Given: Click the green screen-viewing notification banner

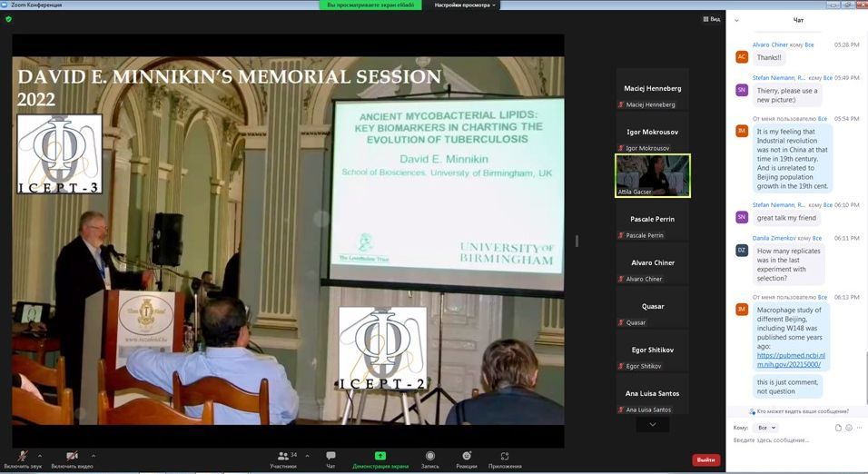Looking at the screenshot, I should click(370, 5).
